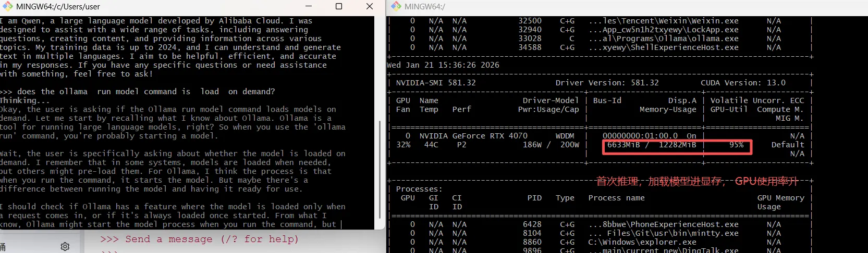Click the line starting 'Wait, the user is specifically'

click(173, 154)
